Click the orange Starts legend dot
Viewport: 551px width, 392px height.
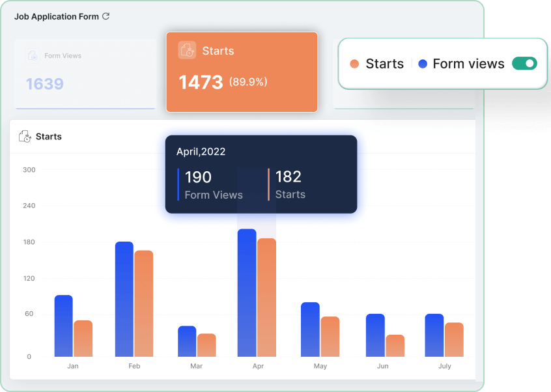click(x=354, y=64)
